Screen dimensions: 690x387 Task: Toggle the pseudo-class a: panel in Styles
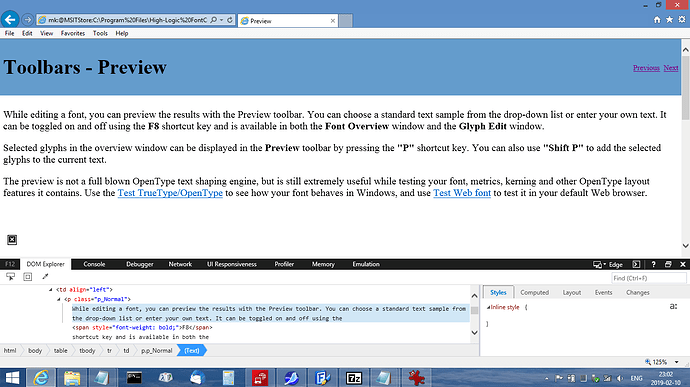click(x=673, y=306)
